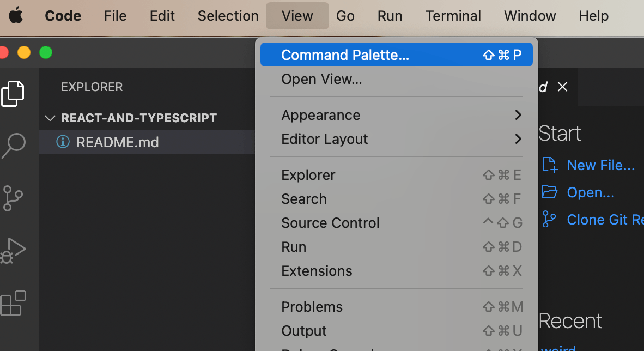Click the Recent heading
This screenshot has height=351, width=644.
(570, 321)
